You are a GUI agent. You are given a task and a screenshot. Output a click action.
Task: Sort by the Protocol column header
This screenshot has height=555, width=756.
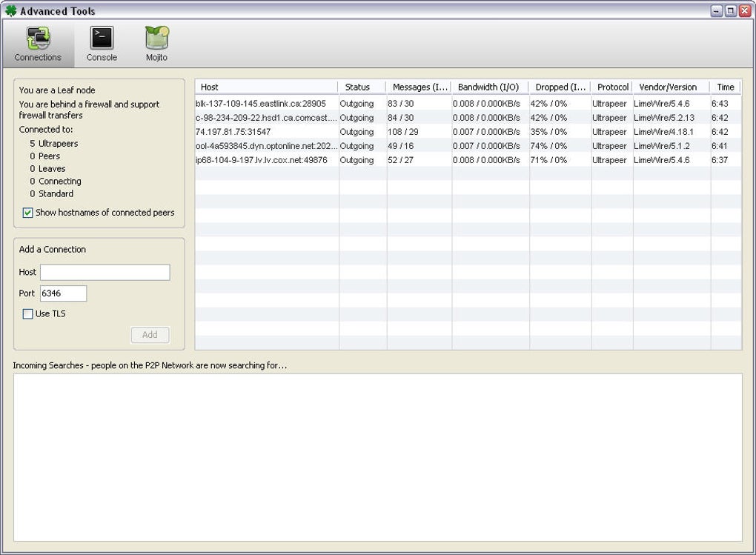point(612,87)
